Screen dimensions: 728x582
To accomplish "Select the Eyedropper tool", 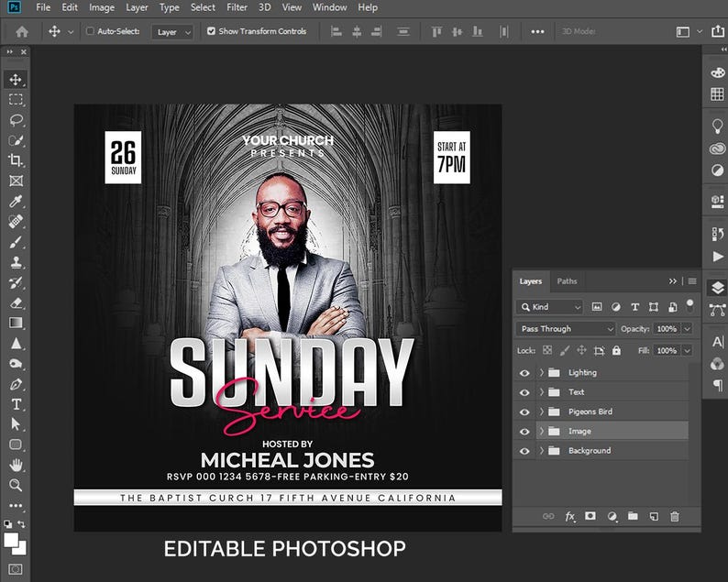I will pyautogui.click(x=16, y=201).
